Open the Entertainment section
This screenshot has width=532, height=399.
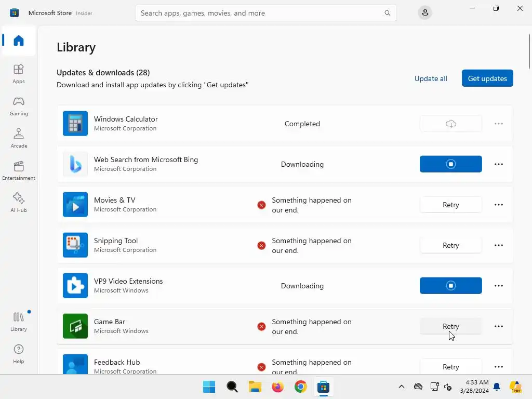coord(19,170)
